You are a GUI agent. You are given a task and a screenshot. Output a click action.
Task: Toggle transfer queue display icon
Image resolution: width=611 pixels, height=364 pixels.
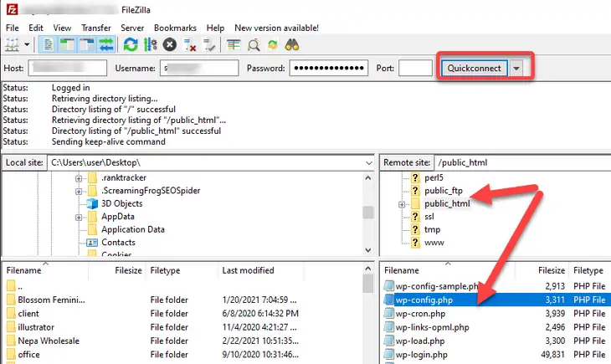[x=106, y=45]
